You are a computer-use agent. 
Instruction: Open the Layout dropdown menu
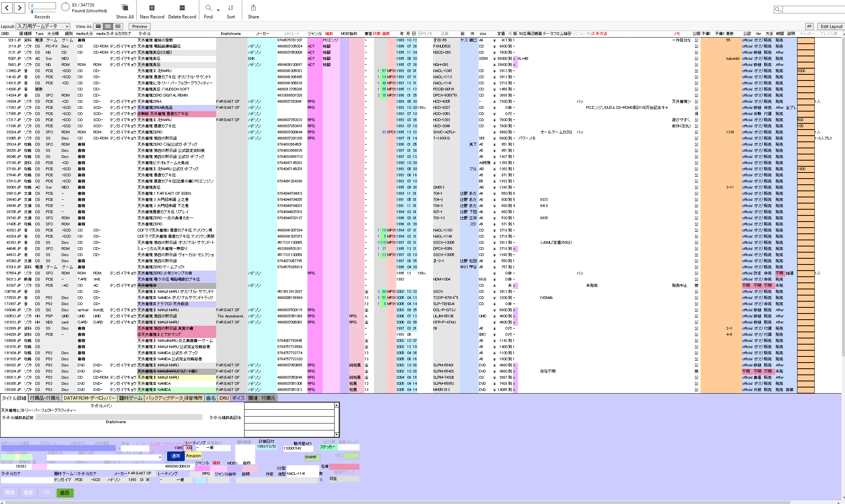click(43, 26)
